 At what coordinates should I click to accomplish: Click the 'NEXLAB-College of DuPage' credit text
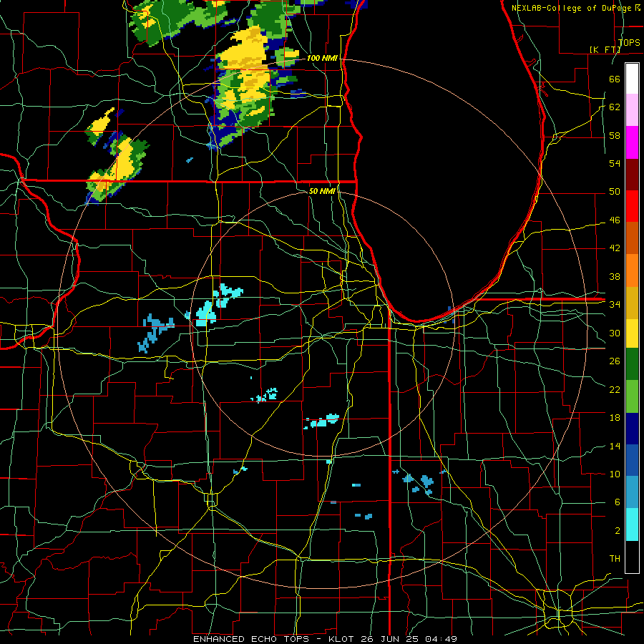573,8
